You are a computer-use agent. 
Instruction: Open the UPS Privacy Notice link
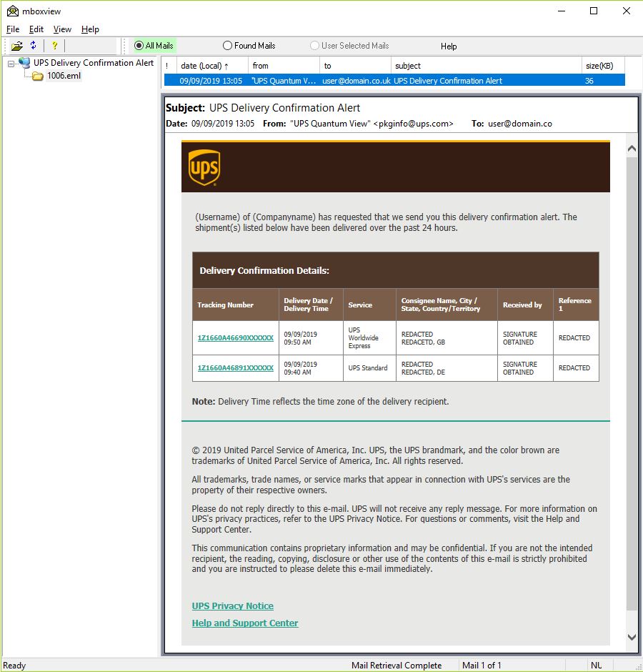(232, 606)
